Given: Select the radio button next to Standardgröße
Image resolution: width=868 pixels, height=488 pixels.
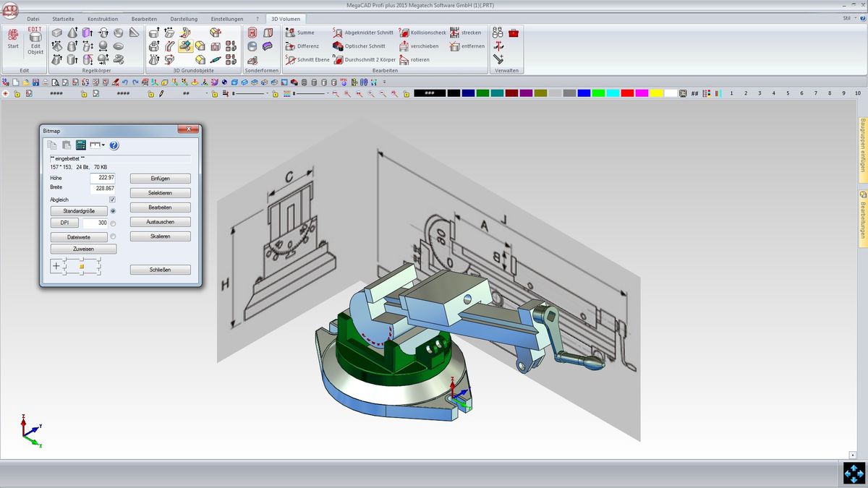Looking at the screenshot, I should click(x=113, y=210).
